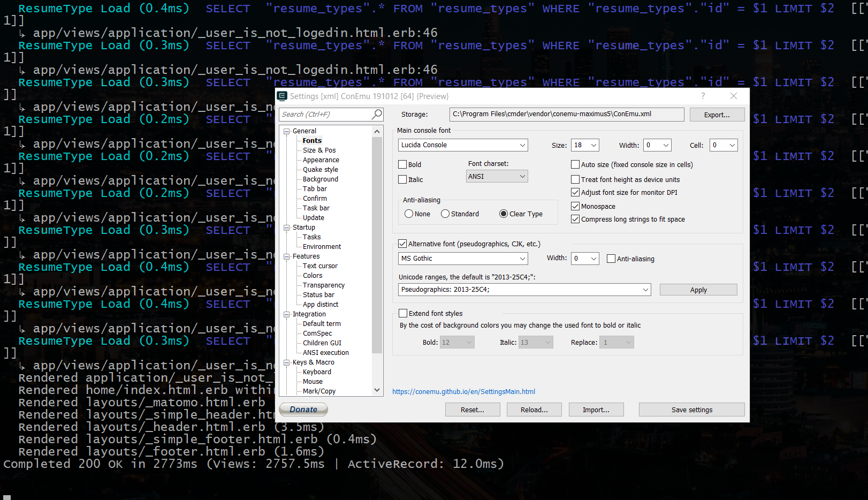Click the search magnifier icon
The height and width of the screenshot is (500, 868).
tap(377, 114)
